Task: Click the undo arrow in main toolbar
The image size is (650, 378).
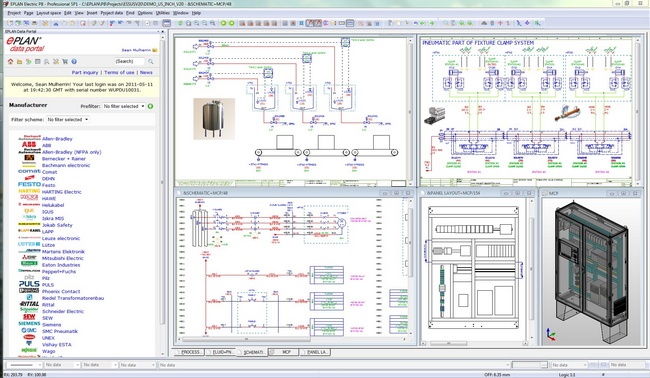Action: 416,23
